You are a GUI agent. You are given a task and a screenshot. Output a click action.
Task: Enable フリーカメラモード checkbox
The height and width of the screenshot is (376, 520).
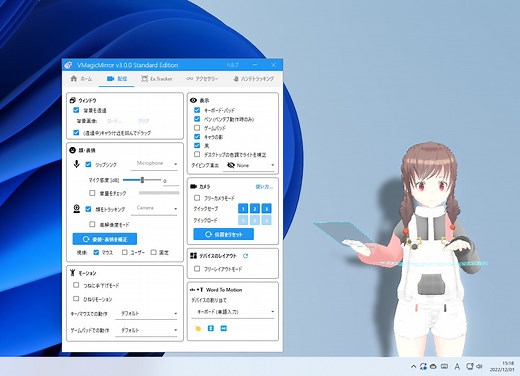197,198
